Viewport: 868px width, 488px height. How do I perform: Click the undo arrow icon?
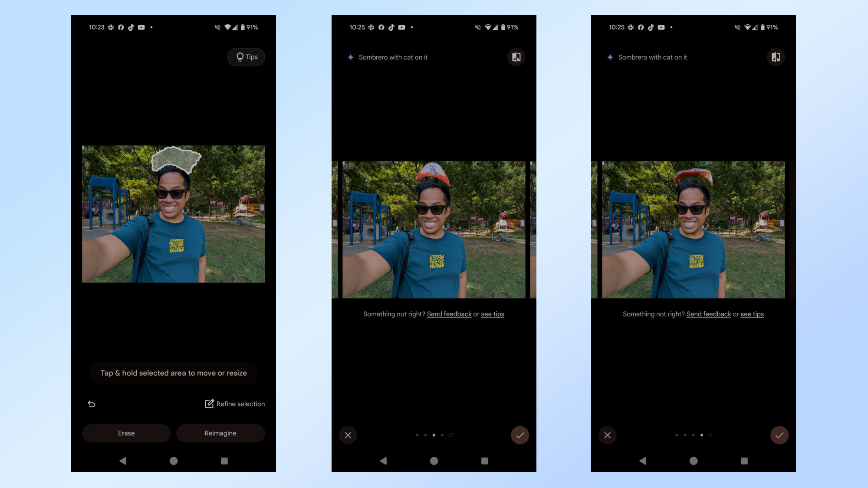tap(91, 403)
